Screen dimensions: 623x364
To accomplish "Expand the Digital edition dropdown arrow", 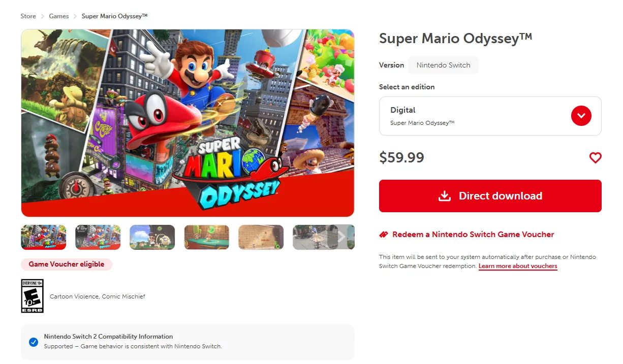I will click(x=581, y=116).
